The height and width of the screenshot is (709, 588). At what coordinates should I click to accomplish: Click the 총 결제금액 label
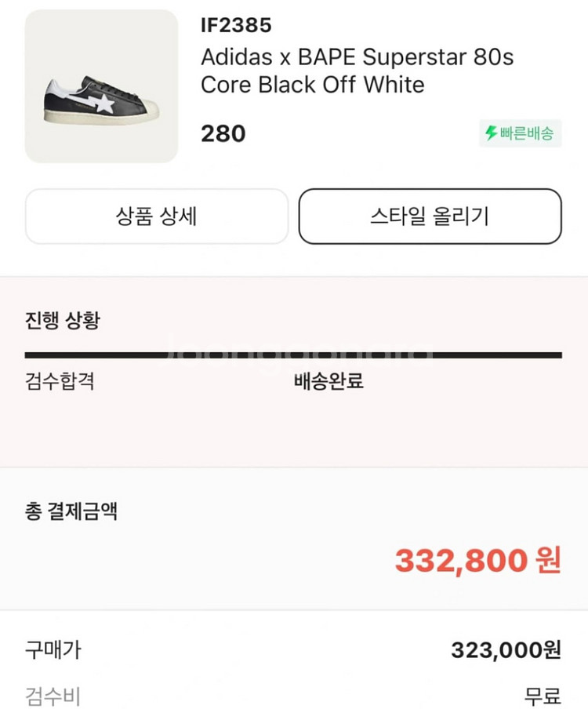(71, 512)
